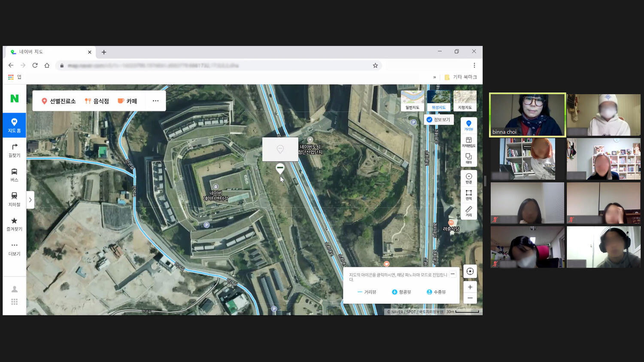Toggle 거리뷰 in the panorama panel
The height and width of the screenshot is (362, 644).
[367, 292]
